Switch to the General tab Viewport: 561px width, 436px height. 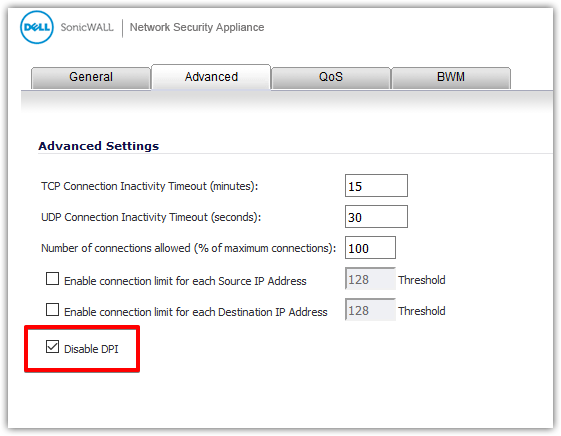click(x=91, y=77)
